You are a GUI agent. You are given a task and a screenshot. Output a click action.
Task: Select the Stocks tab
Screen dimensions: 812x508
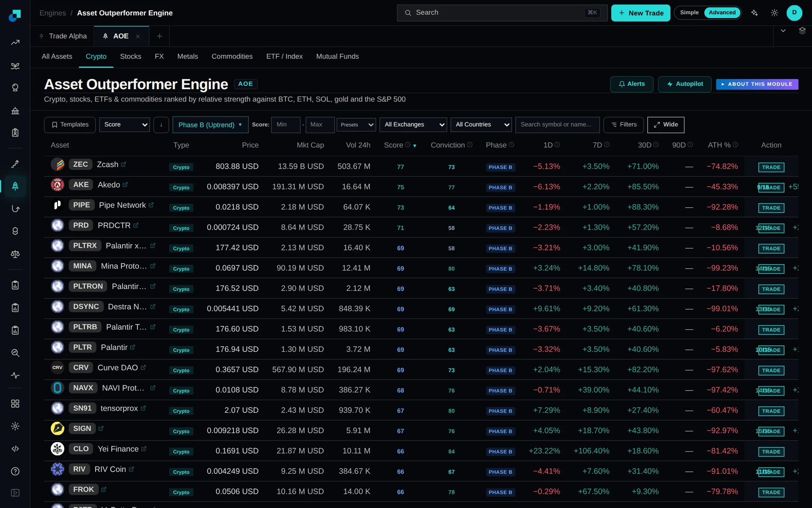click(x=130, y=56)
